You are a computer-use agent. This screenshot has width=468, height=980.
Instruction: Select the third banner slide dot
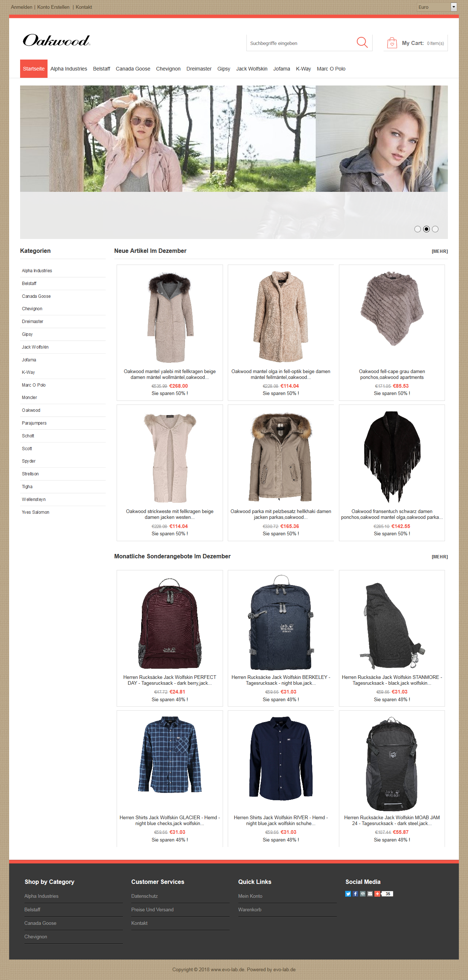(x=435, y=229)
